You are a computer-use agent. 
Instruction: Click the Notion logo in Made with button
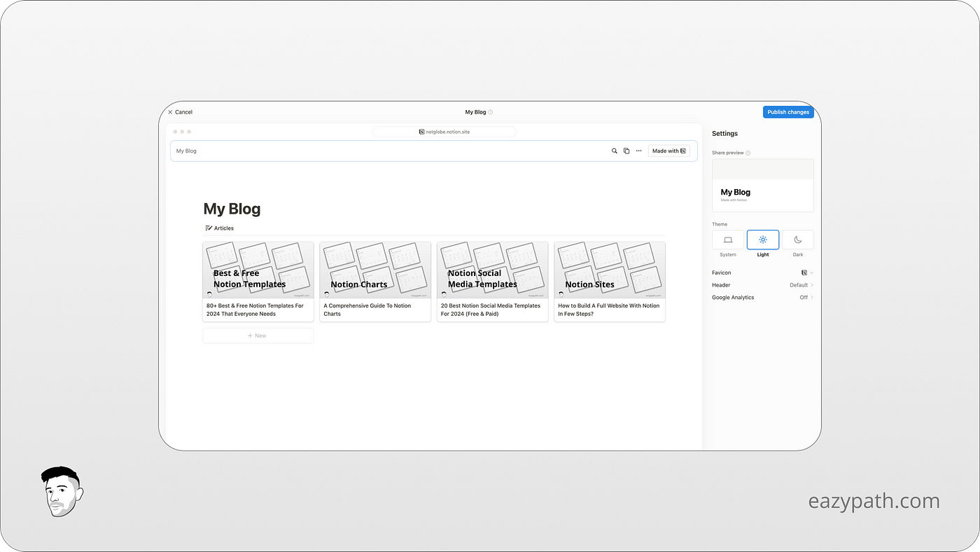point(683,151)
